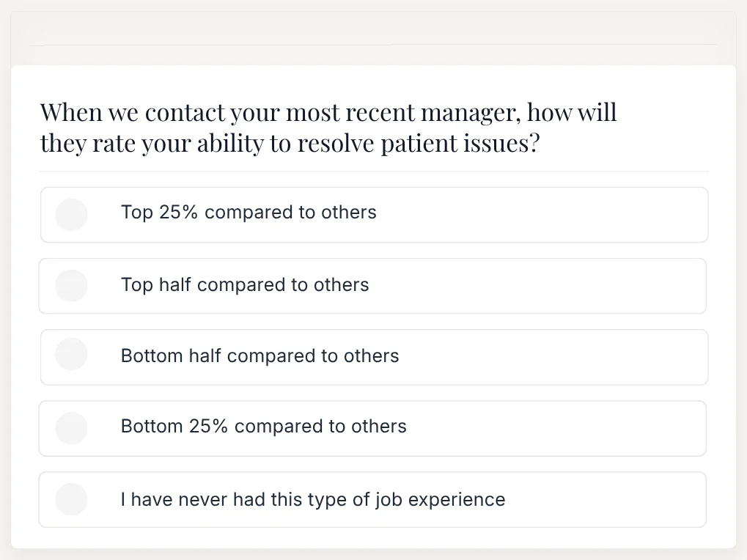
Task: Click the divider line below the question
Action: [x=374, y=171]
